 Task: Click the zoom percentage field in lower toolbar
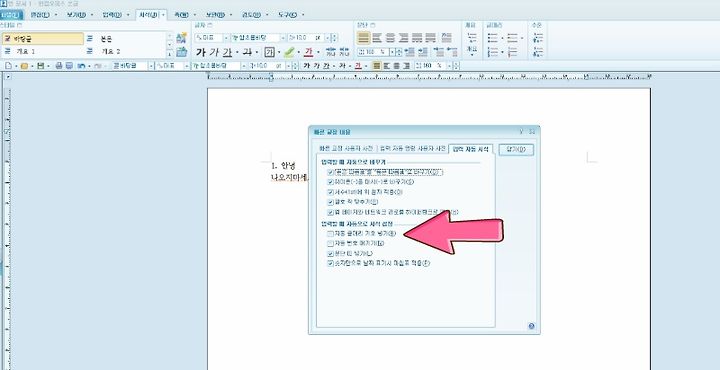[430, 66]
